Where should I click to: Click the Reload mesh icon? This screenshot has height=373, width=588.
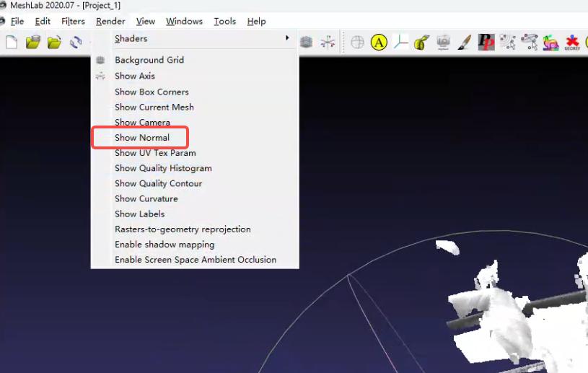coord(76,43)
